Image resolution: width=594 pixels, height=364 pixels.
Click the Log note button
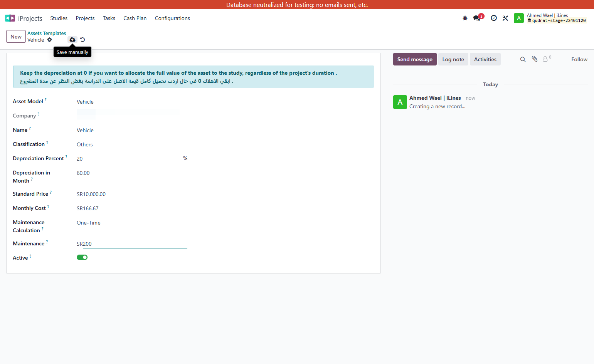pyautogui.click(x=453, y=59)
